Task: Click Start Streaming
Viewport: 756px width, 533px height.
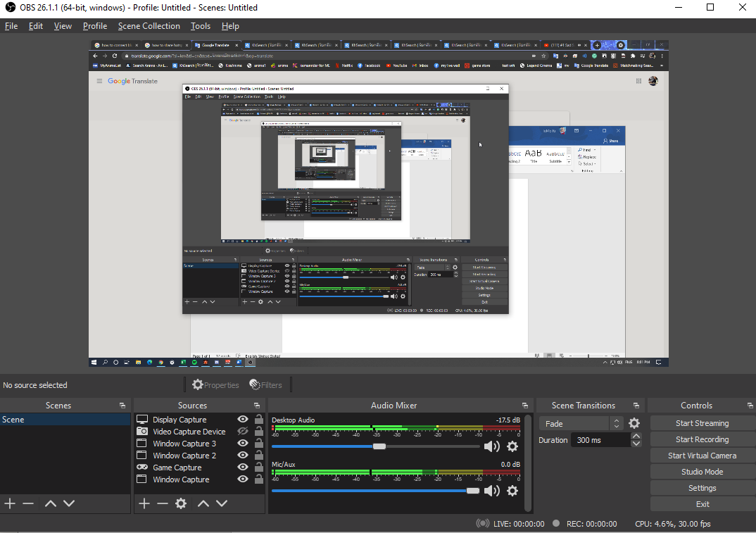Action: pos(702,423)
